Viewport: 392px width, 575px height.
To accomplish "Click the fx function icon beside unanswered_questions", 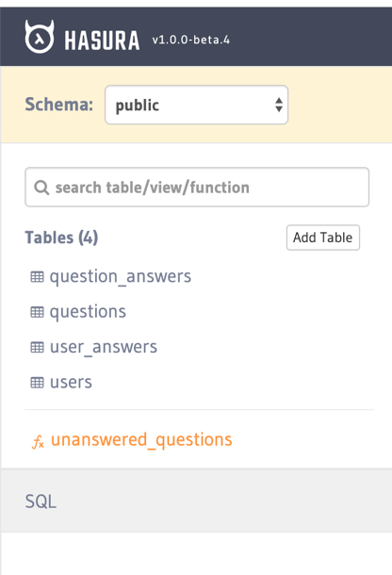I will [38, 441].
